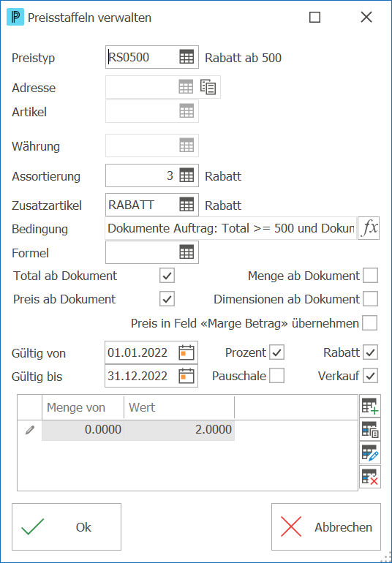The width and height of the screenshot is (392, 563).
Task: Open the Preistyp lookup table icon
Action: point(186,57)
